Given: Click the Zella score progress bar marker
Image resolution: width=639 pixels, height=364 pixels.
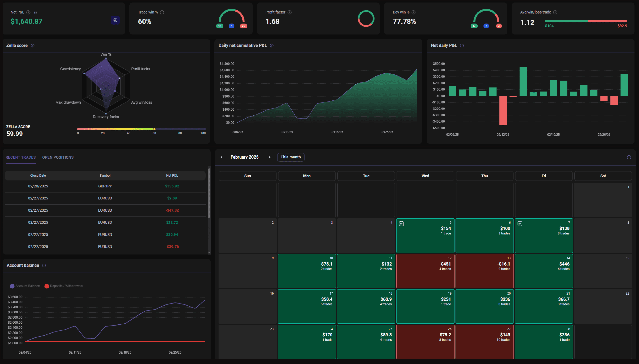Looking at the screenshot, I should pos(154,129).
